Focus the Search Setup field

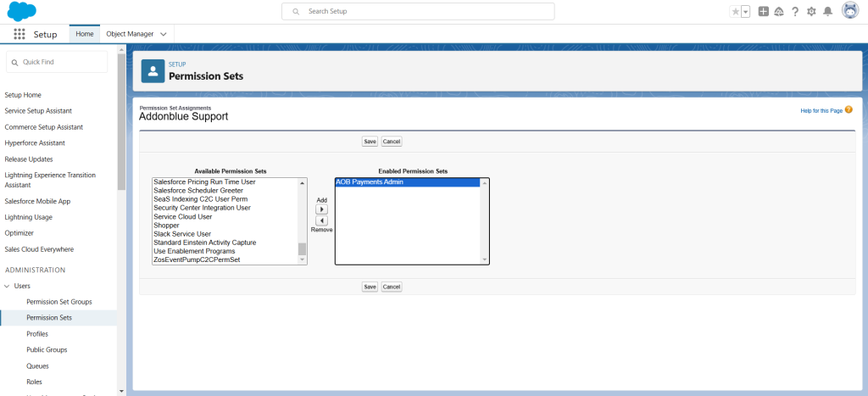(x=418, y=12)
